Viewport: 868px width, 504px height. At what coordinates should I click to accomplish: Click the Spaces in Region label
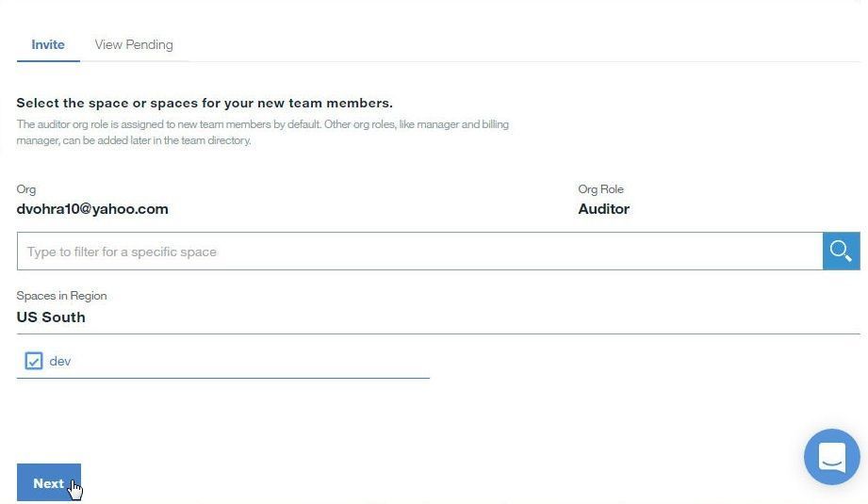[x=61, y=296]
